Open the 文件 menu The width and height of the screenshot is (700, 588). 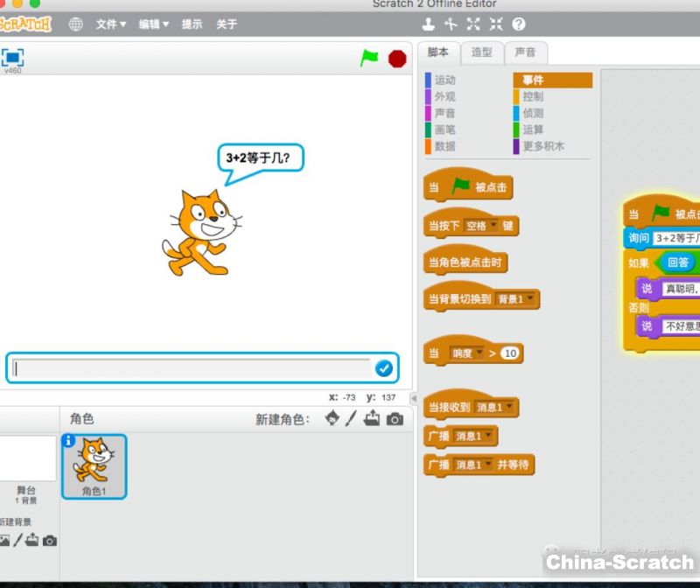tap(110, 24)
